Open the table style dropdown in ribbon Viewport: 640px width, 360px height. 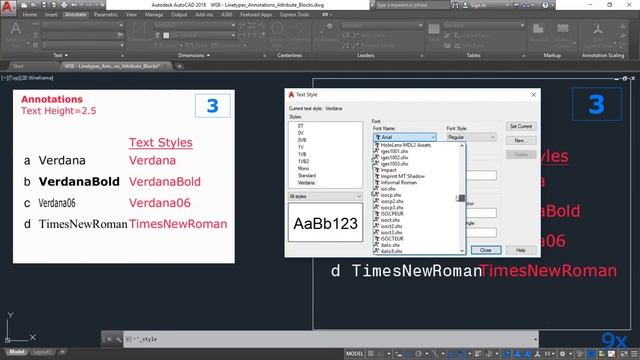(483, 25)
